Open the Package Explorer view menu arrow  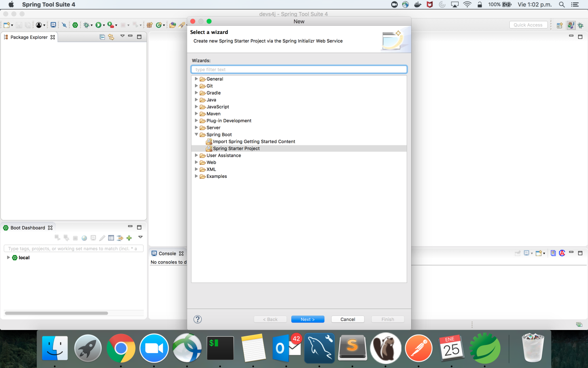pyautogui.click(x=122, y=37)
